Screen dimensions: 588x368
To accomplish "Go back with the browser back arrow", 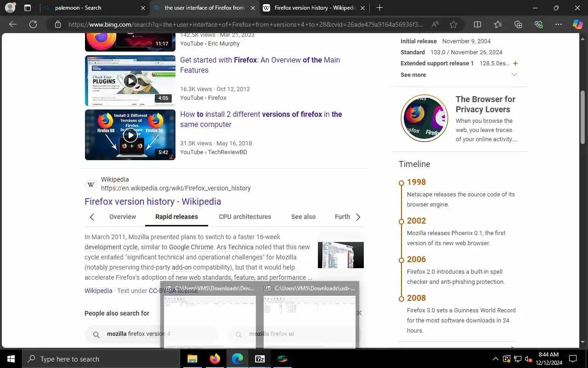I will point(12,24).
